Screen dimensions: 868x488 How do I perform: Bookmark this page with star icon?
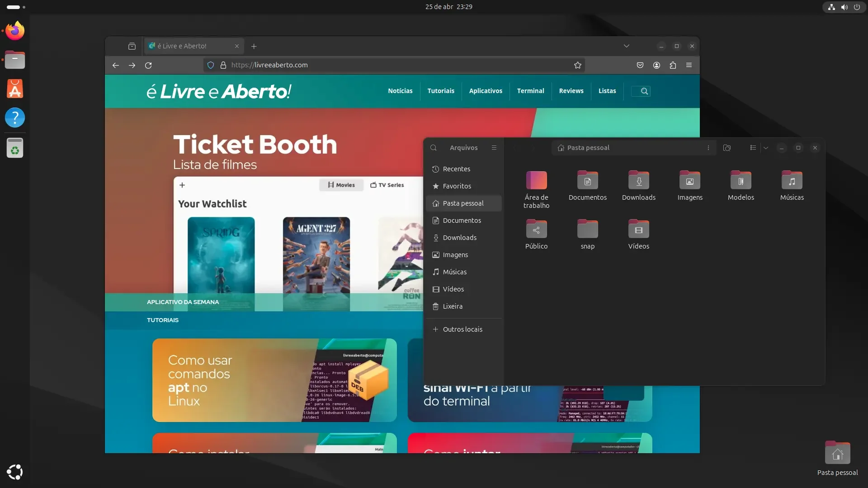pyautogui.click(x=578, y=65)
